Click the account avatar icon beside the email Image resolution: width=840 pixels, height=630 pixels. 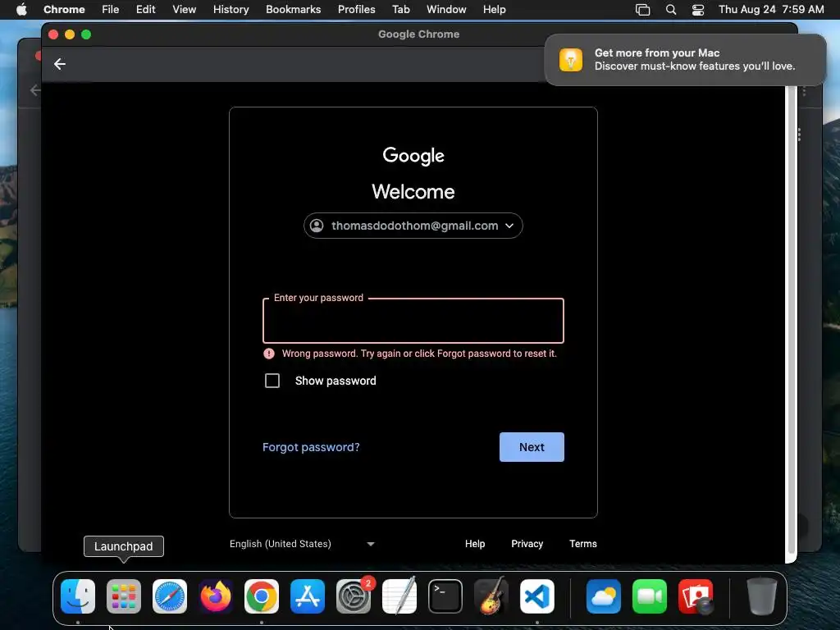click(317, 226)
